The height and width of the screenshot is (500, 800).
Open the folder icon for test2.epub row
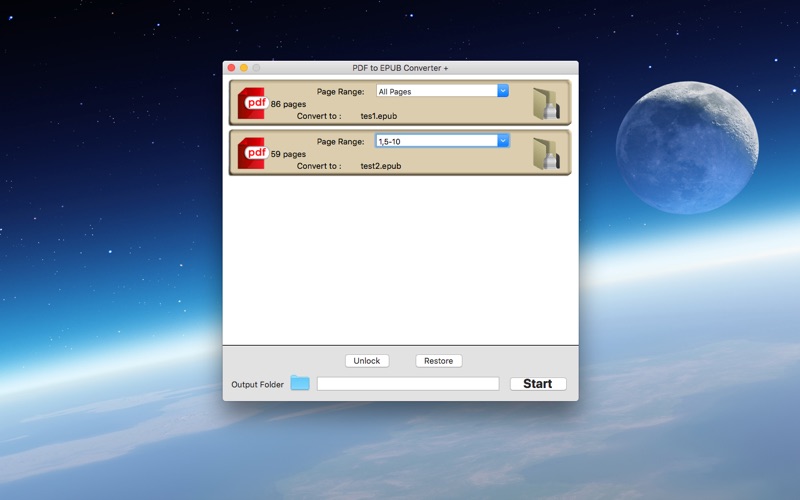pos(546,154)
